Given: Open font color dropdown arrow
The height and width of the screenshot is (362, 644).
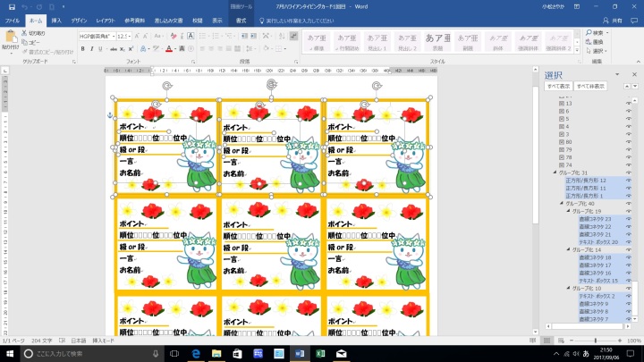Looking at the screenshot, I should click(175, 49).
